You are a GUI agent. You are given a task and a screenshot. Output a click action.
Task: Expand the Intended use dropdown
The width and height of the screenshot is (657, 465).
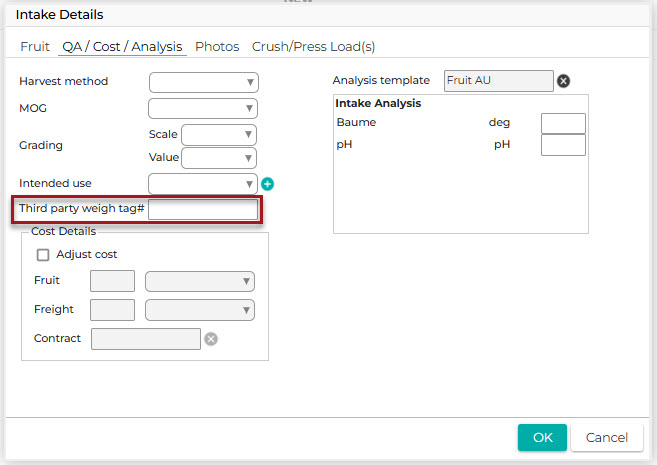(203, 184)
